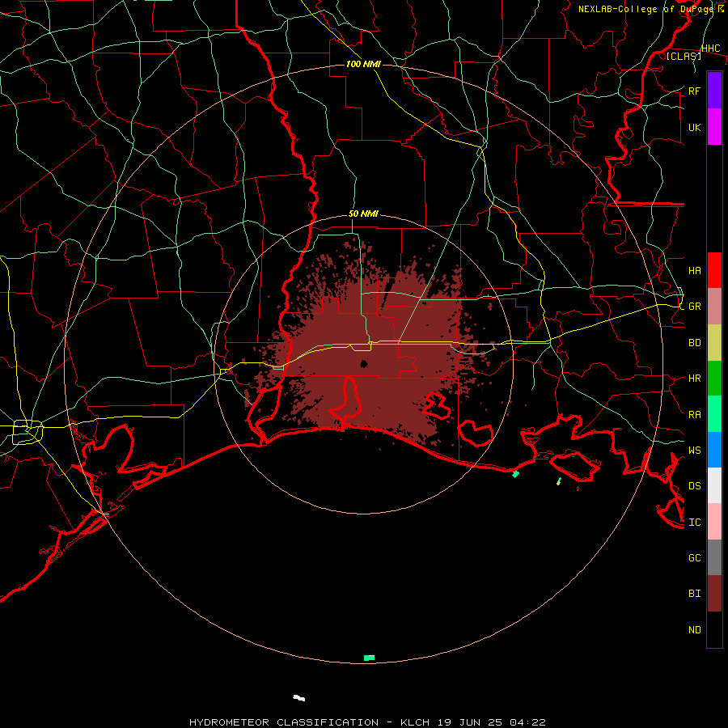Viewport: 728px width, 728px height.
Task: Click the [CLAS] units label
Action: pyautogui.click(x=684, y=56)
